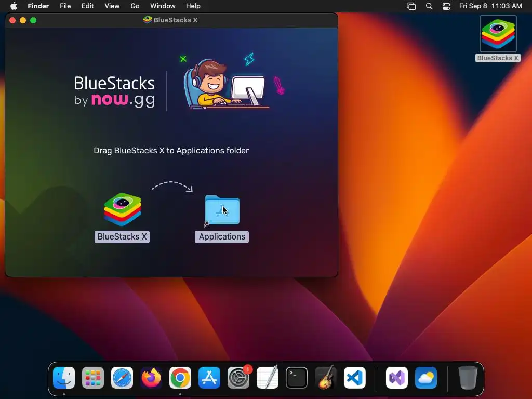Image resolution: width=532 pixels, height=399 pixels.
Task: Open Control Center in menu bar
Action: pyautogui.click(x=446, y=6)
